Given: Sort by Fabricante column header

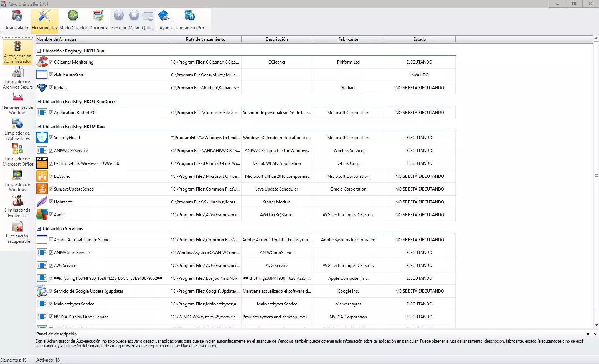Looking at the screenshot, I should pos(348,39).
